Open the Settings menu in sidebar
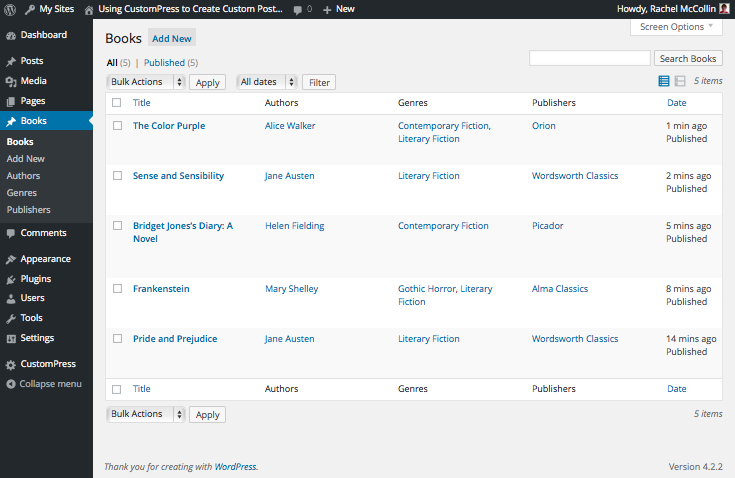The height and width of the screenshot is (478, 735). coord(37,338)
